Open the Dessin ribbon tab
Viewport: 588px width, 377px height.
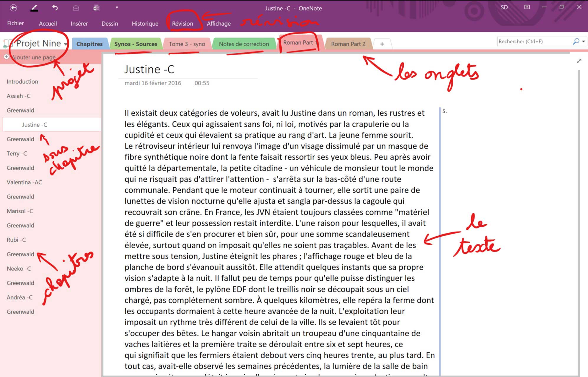pyautogui.click(x=110, y=24)
